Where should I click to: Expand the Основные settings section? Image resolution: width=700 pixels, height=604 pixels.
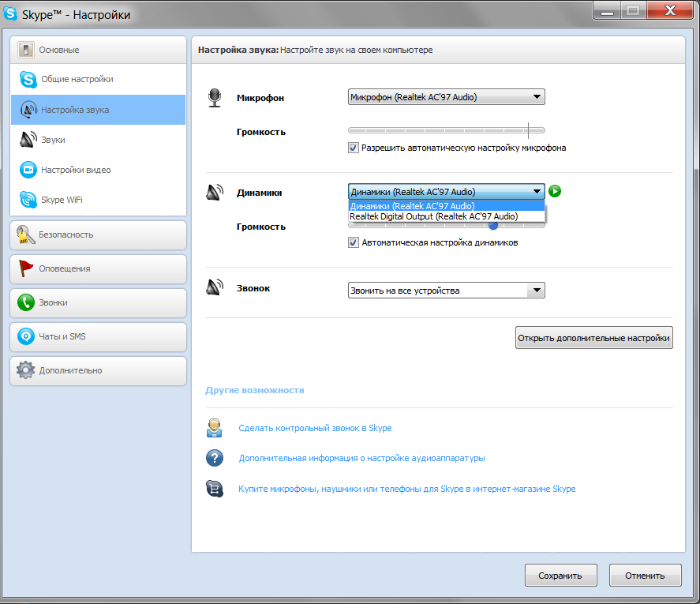(x=98, y=50)
